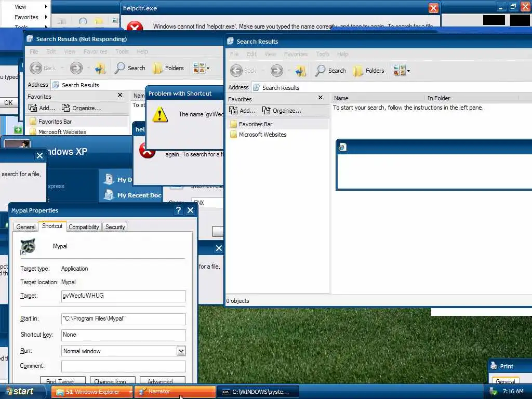This screenshot has height=399, width=532.
Task: Click Organize favorites in right Favorites pane
Action: click(x=282, y=111)
